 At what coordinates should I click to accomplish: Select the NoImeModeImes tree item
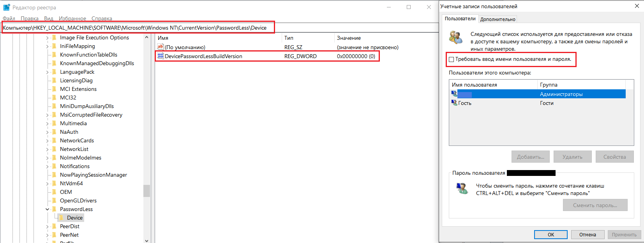click(x=81, y=158)
